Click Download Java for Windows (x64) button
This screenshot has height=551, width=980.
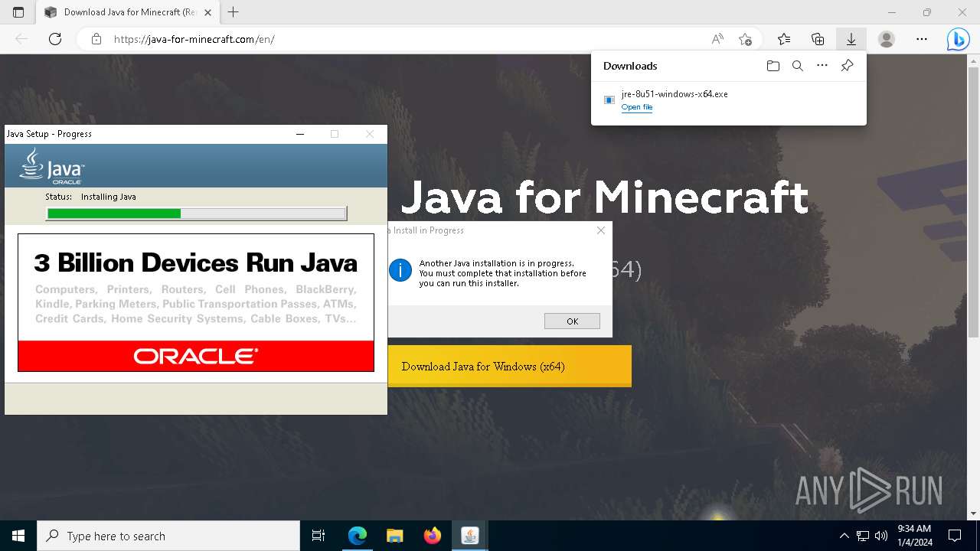[x=509, y=366]
